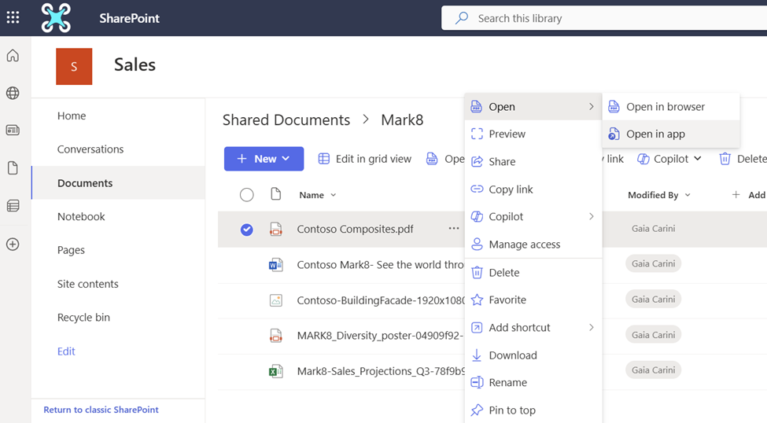Click the Edit in grid view icon
This screenshot has height=423, width=767.
(x=324, y=158)
